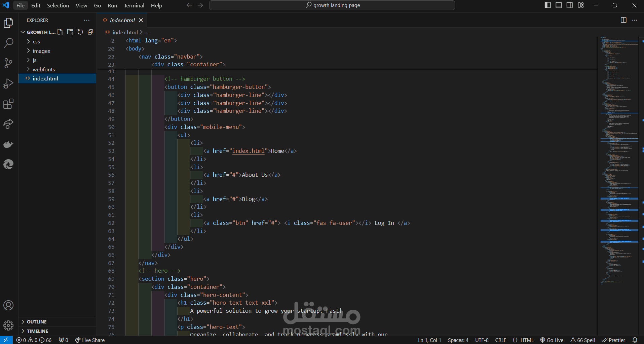Go to line via Ln 1, Col 1
The height and width of the screenshot is (344, 644).
429,340
